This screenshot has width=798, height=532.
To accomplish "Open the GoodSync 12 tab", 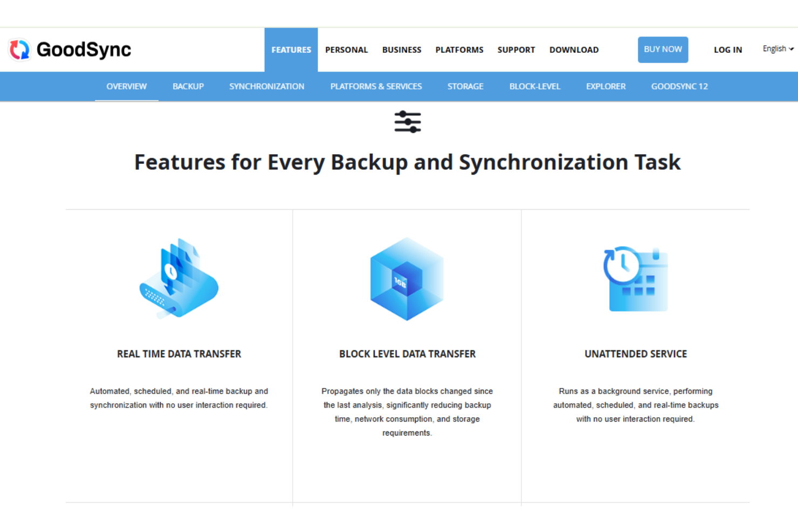I will point(679,86).
